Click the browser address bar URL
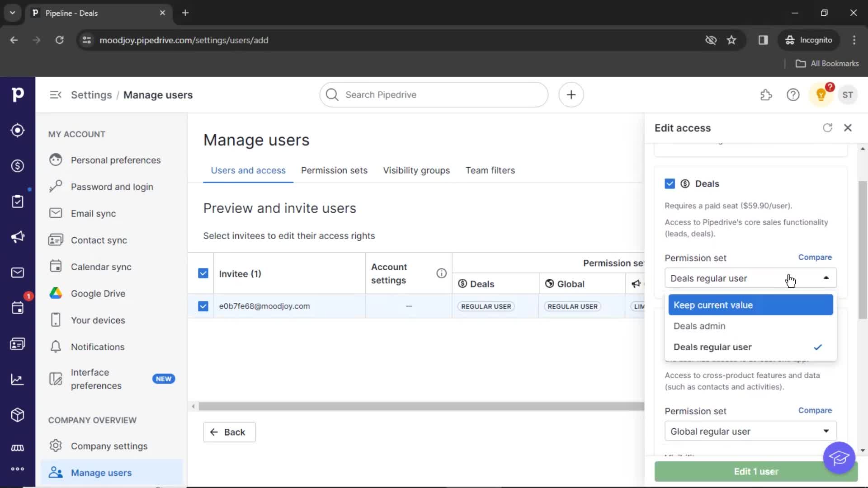Screen dimensions: 868x488 click(184, 40)
